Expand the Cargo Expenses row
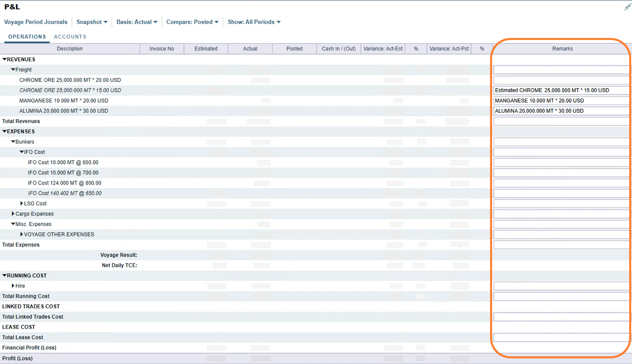The width and height of the screenshot is (632, 364). coord(13,214)
